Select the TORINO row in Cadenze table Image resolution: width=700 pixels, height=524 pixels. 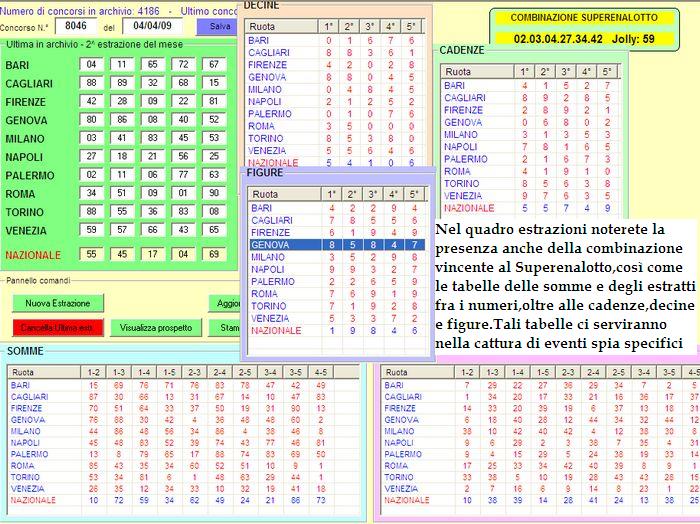click(530, 183)
